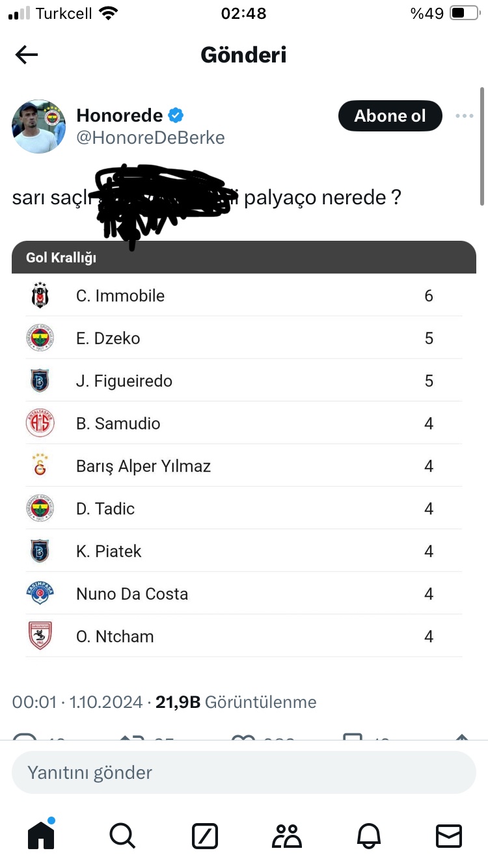The height and width of the screenshot is (868, 488).
Task: Open Grok via the slash icon
Action: click(204, 835)
